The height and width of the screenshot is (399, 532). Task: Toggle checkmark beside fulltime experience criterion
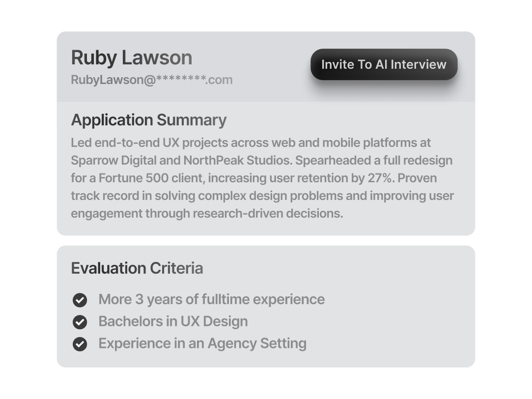pos(80,300)
